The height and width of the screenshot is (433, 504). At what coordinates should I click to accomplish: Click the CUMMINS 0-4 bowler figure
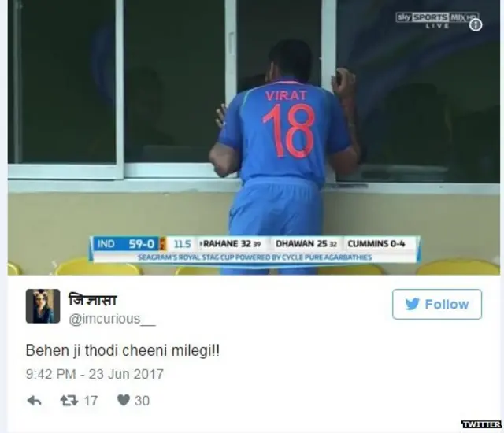tap(376, 243)
